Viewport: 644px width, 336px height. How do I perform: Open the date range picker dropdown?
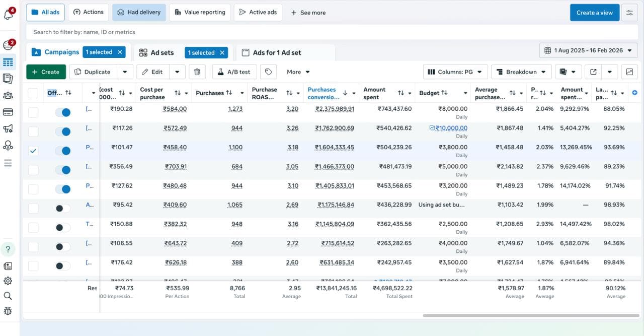pos(588,50)
